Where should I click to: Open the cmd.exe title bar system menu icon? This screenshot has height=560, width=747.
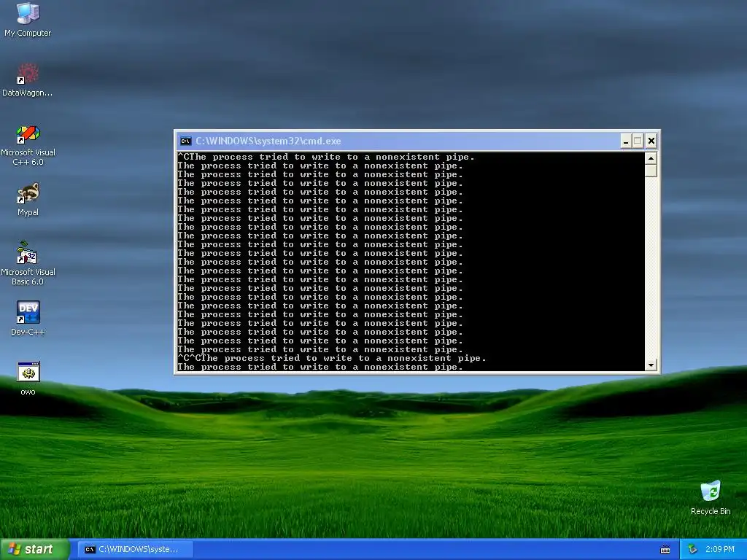tap(186, 141)
